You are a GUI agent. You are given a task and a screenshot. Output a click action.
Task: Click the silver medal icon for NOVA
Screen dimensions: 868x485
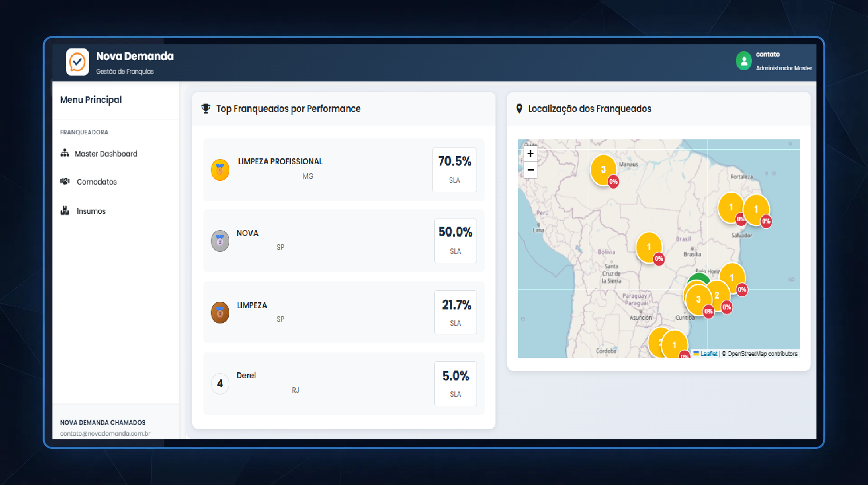tap(220, 241)
